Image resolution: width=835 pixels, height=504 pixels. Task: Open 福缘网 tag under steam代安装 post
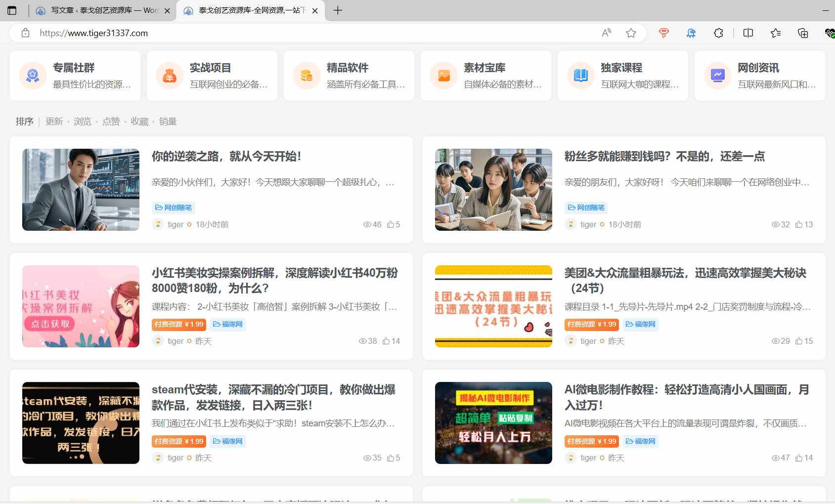click(x=227, y=441)
